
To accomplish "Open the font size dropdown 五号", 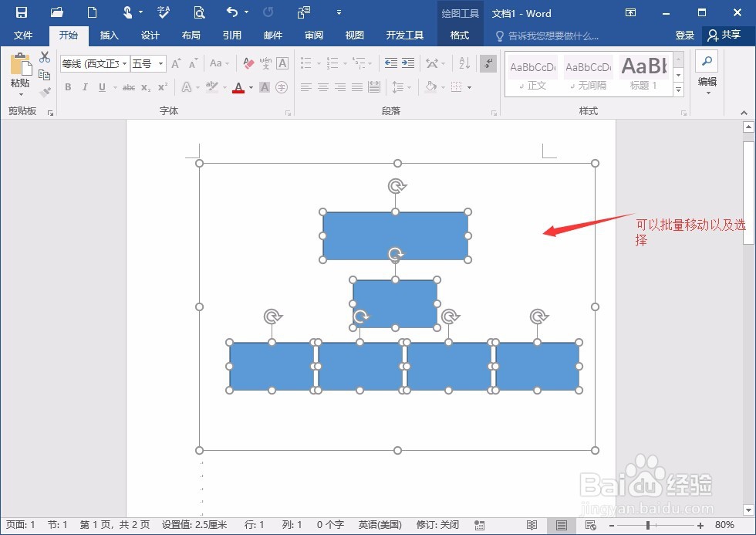I will click(161, 63).
